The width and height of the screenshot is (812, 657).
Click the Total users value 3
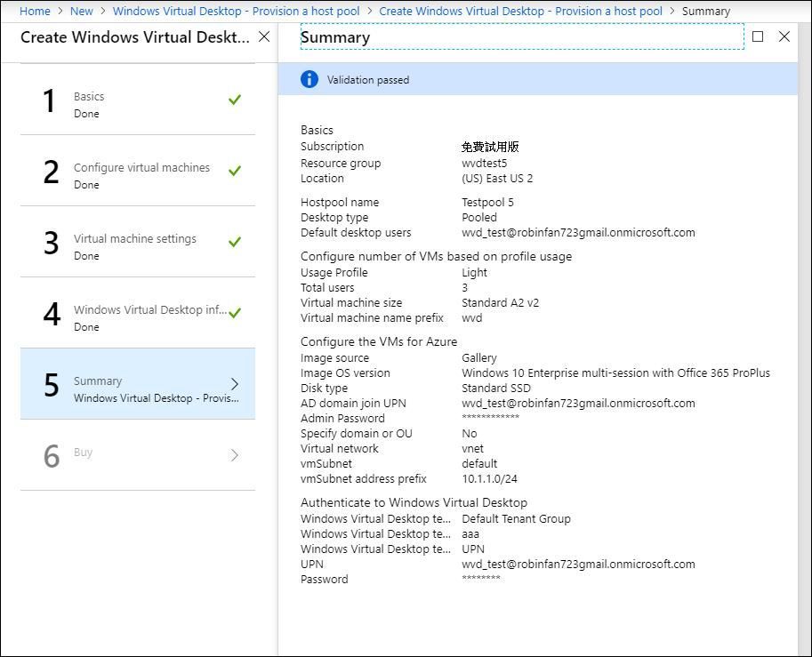click(x=464, y=287)
